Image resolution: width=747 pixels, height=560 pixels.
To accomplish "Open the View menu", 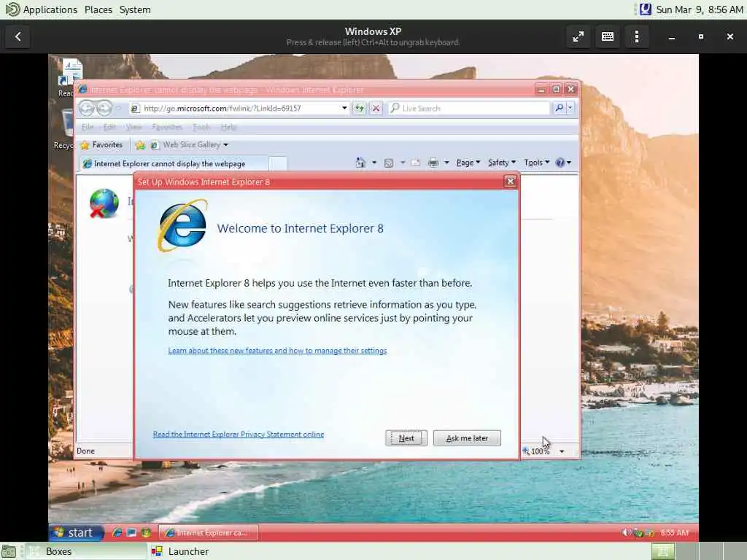I will pyautogui.click(x=134, y=127).
